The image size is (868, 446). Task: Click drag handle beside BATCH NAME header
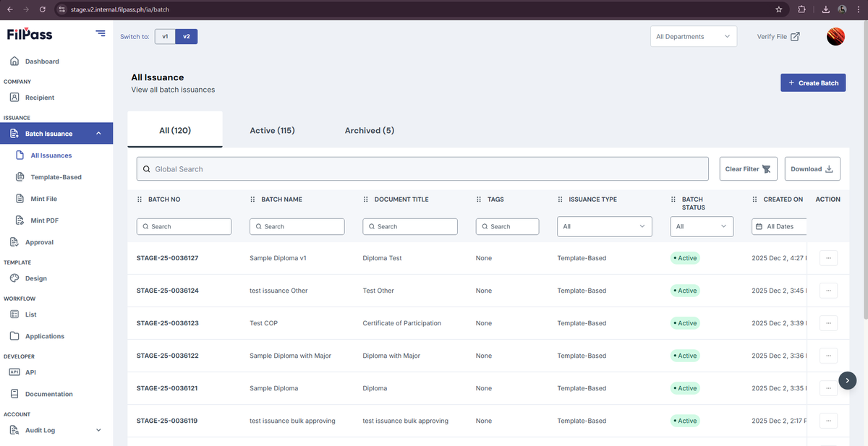tap(252, 200)
